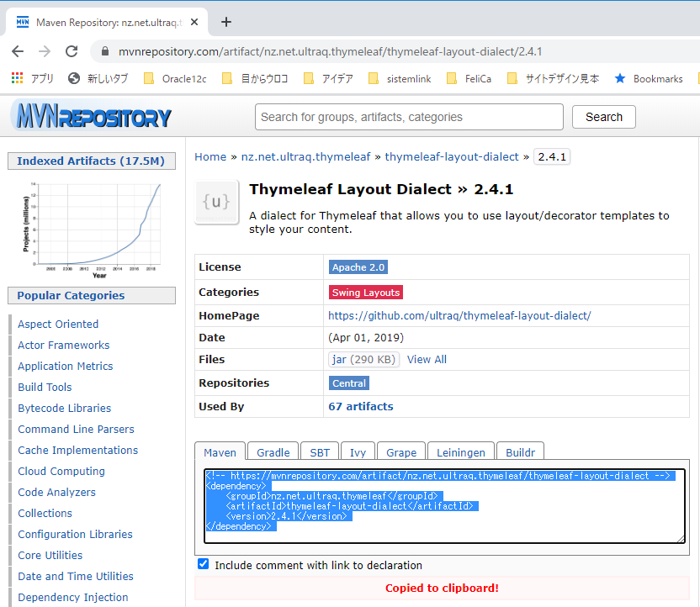The width and height of the screenshot is (700, 607).
Task: Open nz.net.ultraq.thymeleaf breadcrumb link
Action: point(305,157)
